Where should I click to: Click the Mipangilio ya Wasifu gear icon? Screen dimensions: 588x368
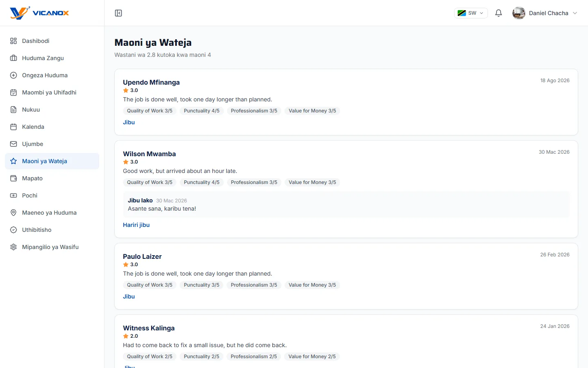tap(13, 247)
